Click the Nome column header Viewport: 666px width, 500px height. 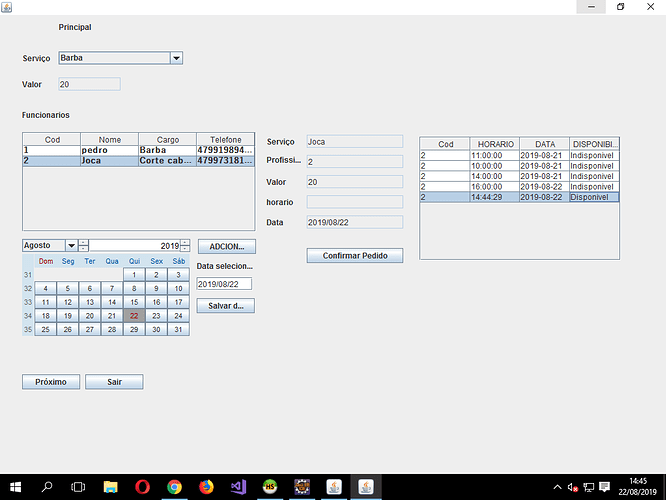pos(110,139)
